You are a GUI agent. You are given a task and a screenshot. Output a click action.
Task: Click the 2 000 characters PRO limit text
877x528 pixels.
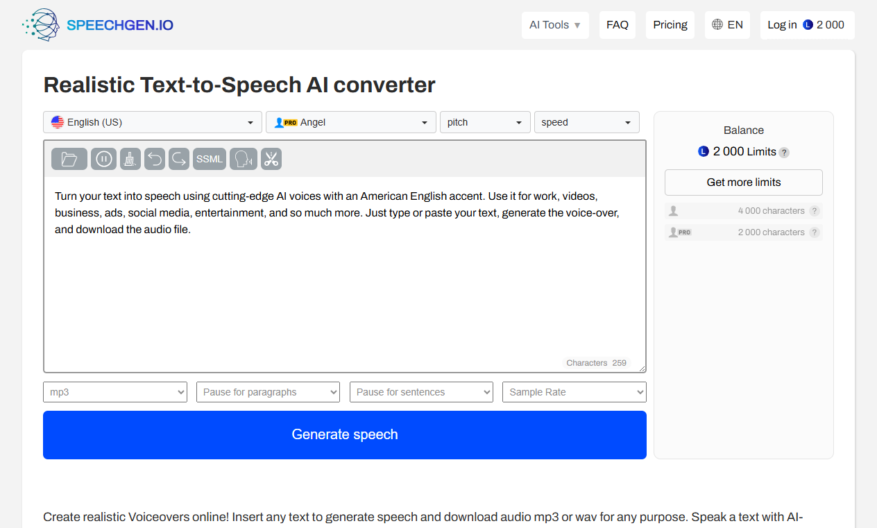(x=771, y=232)
